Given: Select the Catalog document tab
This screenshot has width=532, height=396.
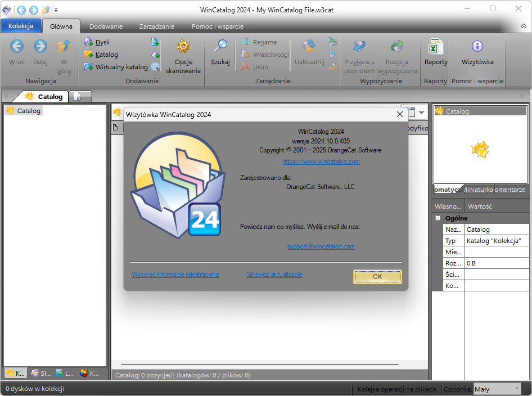Looking at the screenshot, I should pyautogui.click(x=44, y=97).
